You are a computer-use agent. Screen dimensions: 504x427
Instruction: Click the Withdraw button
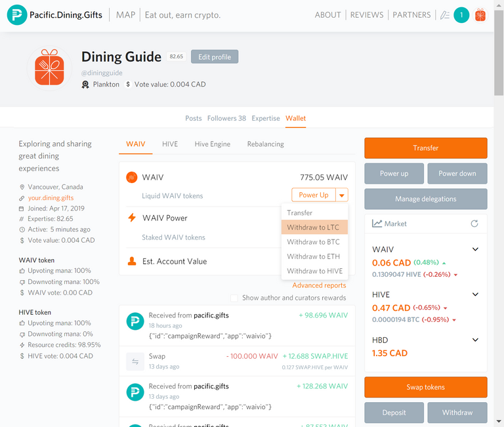coord(457,413)
